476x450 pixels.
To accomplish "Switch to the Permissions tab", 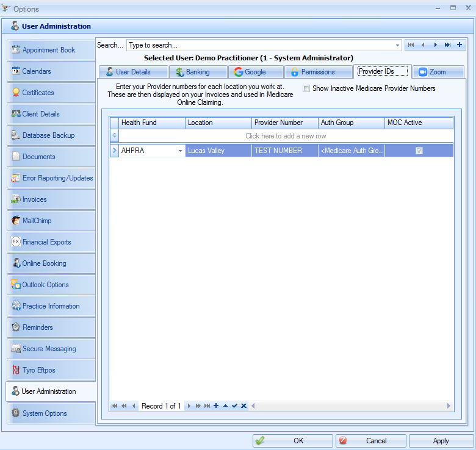I will point(318,72).
